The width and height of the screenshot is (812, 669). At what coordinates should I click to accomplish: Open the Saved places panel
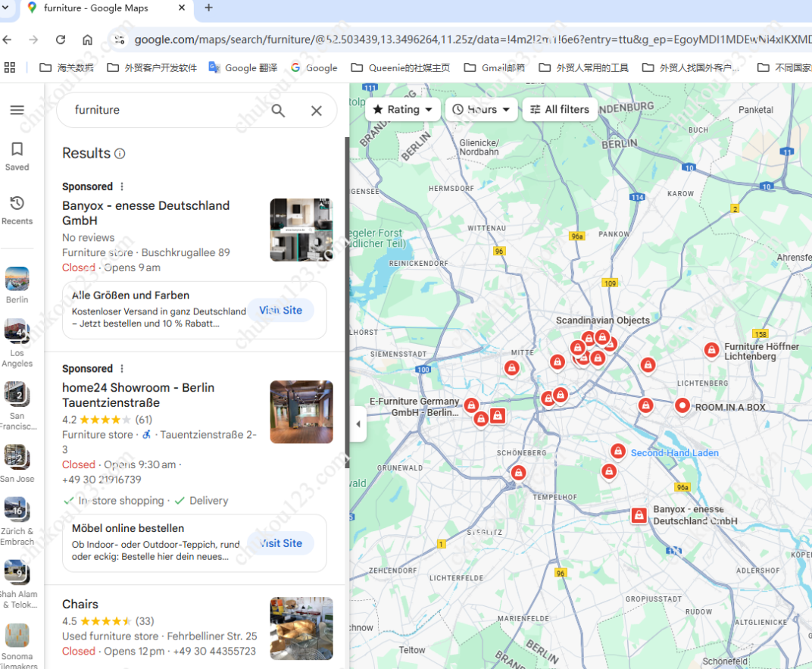pyautogui.click(x=17, y=156)
